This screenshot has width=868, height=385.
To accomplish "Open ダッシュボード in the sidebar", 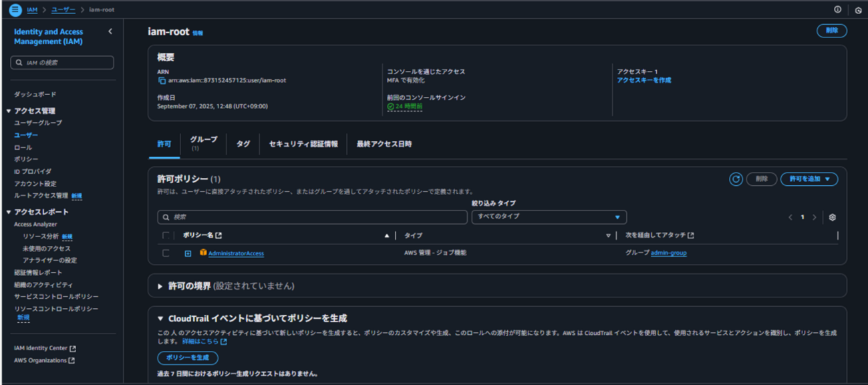I will pyautogui.click(x=35, y=95).
